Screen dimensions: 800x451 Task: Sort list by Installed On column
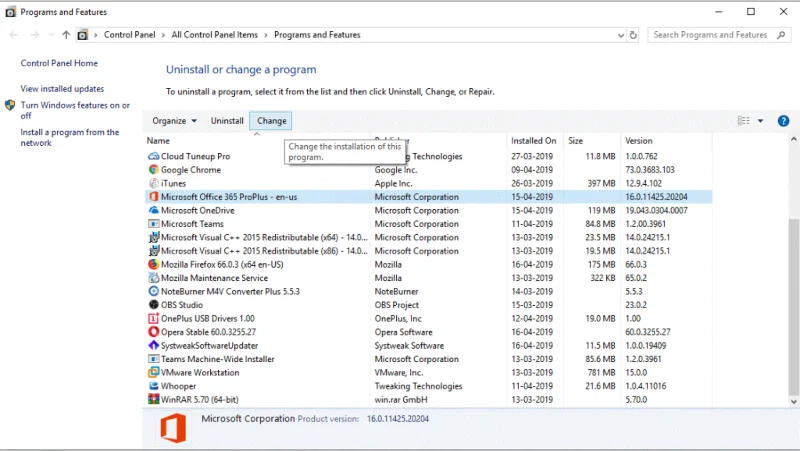(534, 141)
